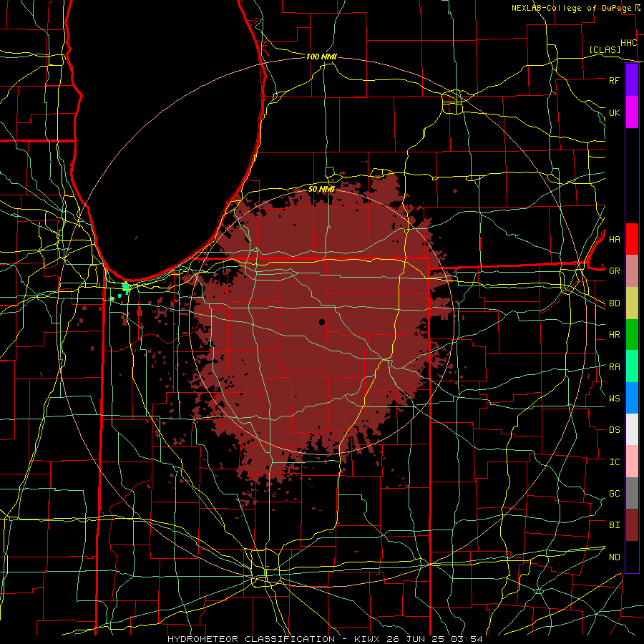This screenshot has width=644, height=644.
Task: Click the HA legend label
Action: tap(615, 240)
